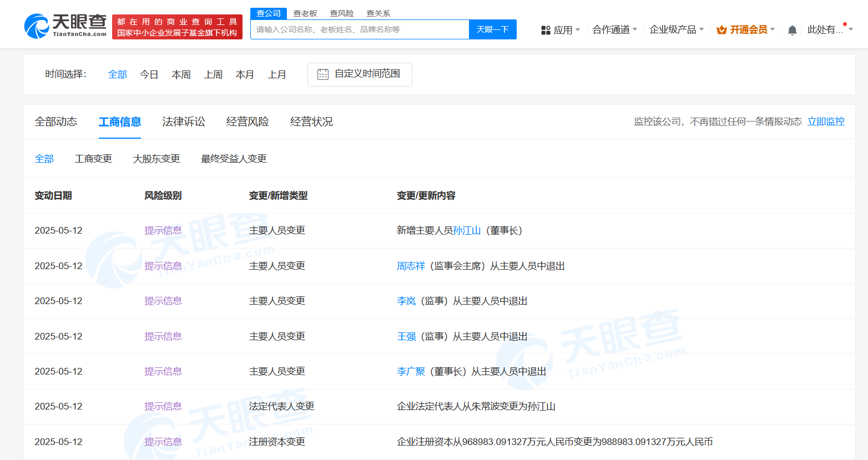
Task: Open the 周志祥 person link
Action: point(411,266)
